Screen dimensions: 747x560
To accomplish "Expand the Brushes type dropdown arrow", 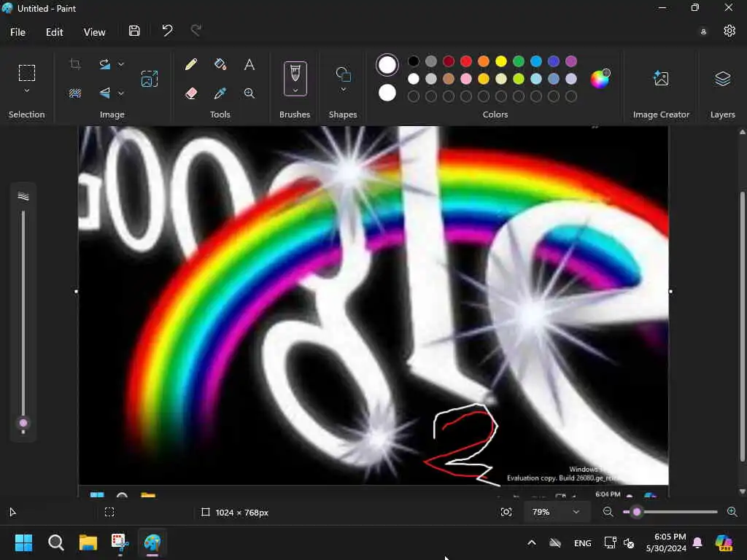I will pyautogui.click(x=295, y=90).
